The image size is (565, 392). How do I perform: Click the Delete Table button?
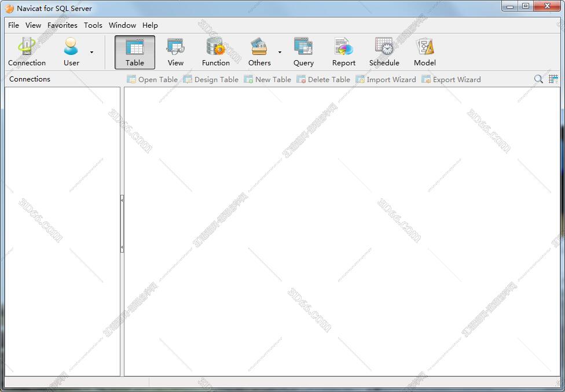point(323,79)
